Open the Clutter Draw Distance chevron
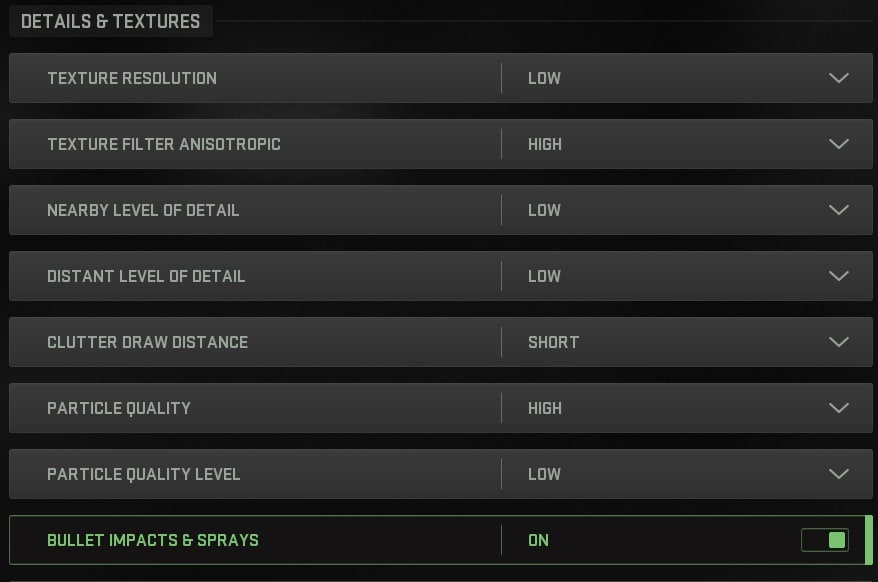 point(838,342)
